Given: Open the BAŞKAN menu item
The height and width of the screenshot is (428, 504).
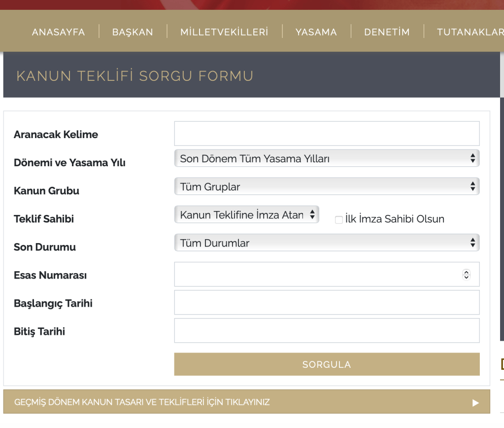Looking at the screenshot, I should pyautogui.click(x=133, y=32).
